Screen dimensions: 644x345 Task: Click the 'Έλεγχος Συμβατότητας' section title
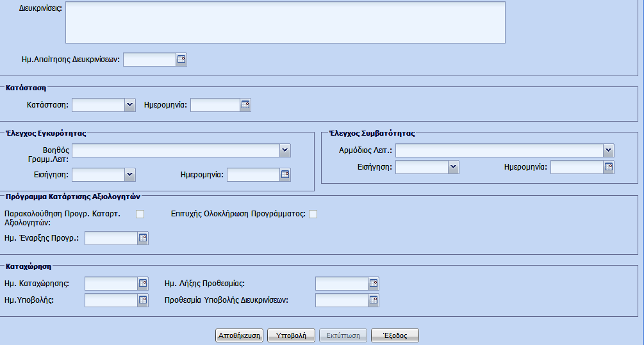372,133
